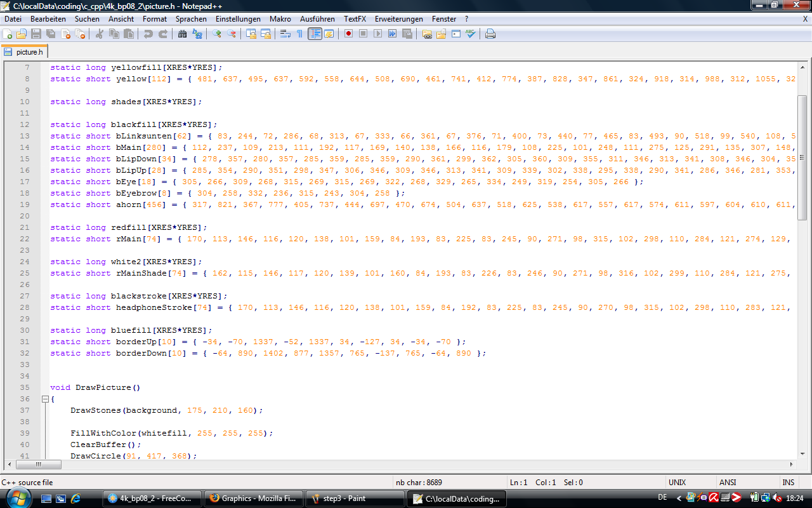
Task: Click the INS indicator in status bar
Action: click(788, 483)
